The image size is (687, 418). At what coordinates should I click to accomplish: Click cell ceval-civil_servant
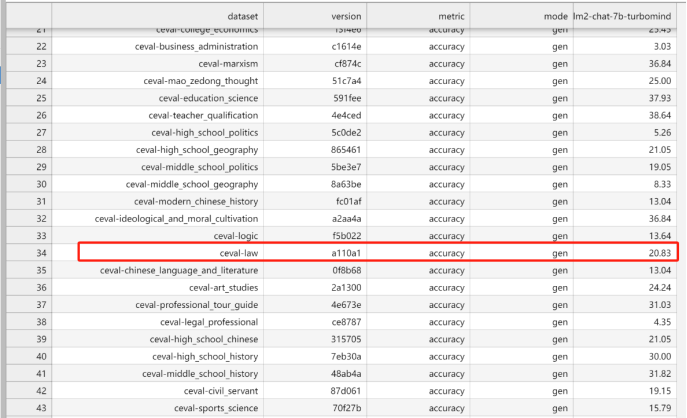[x=157, y=391]
